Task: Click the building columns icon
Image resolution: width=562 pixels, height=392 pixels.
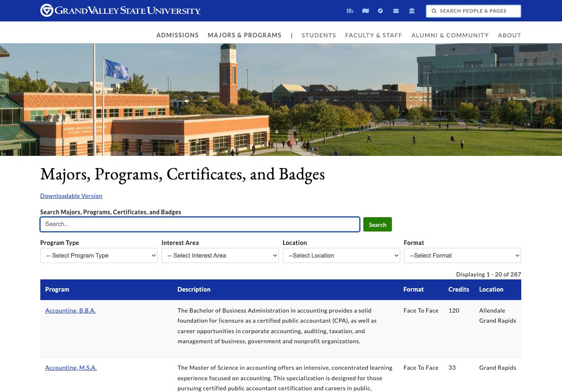Action: (412, 11)
